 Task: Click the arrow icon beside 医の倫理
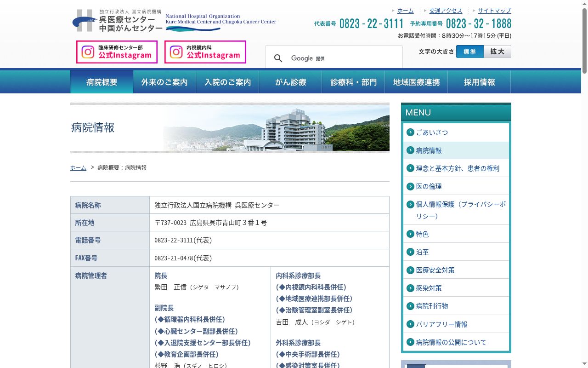pos(411,186)
